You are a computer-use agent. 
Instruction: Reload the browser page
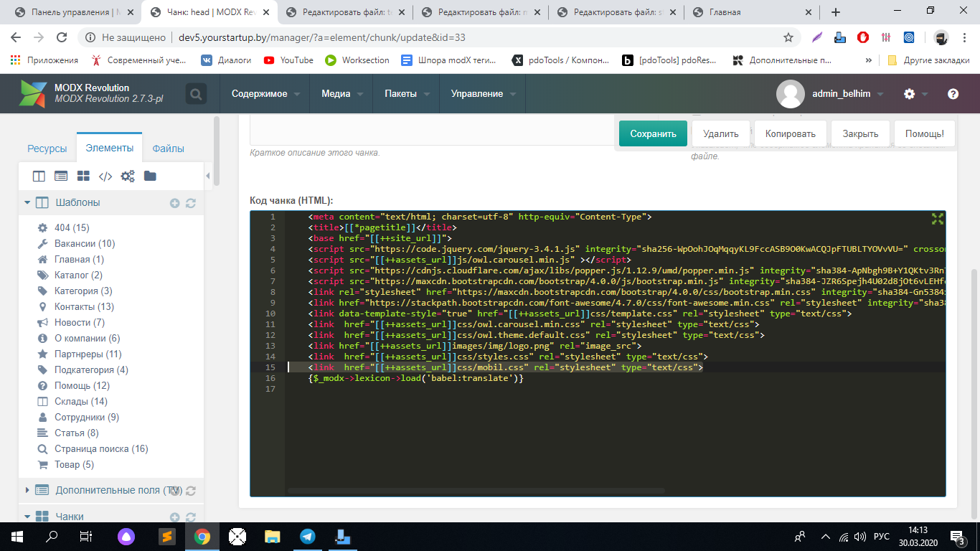(x=62, y=37)
